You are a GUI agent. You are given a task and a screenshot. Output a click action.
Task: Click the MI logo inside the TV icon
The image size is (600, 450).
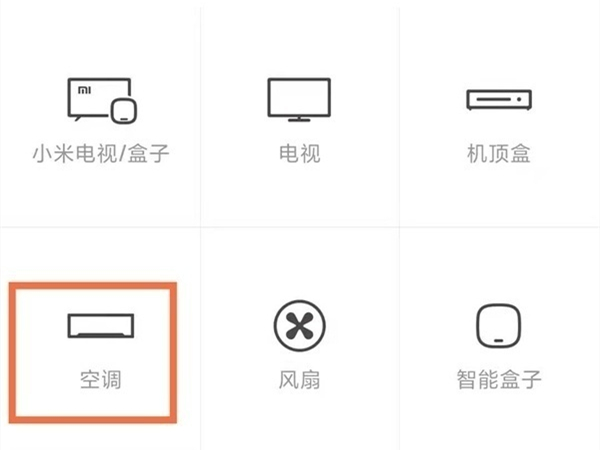pyautogui.click(x=85, y=90)
